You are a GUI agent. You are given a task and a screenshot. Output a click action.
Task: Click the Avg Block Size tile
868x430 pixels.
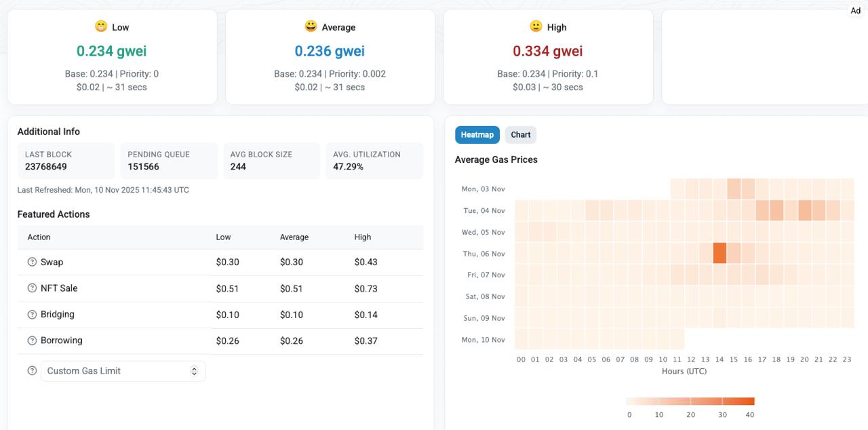point(271,161)
